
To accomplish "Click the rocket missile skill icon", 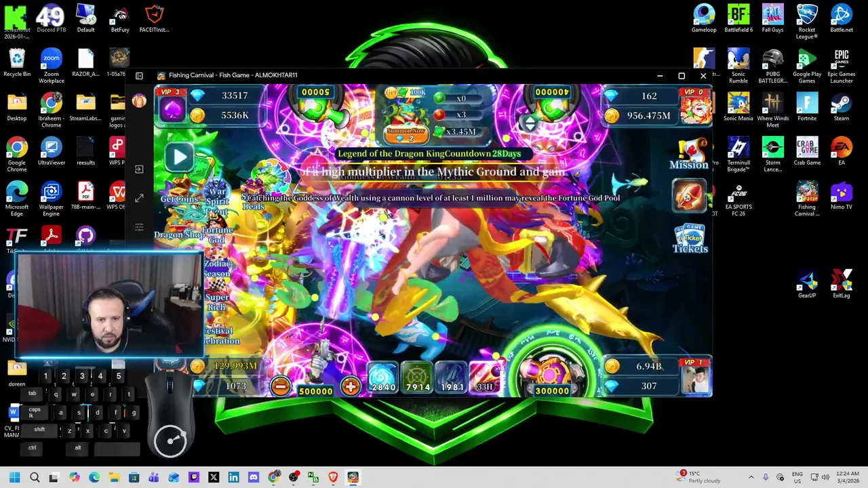I will pyautogui.click(x=689, y=195).
